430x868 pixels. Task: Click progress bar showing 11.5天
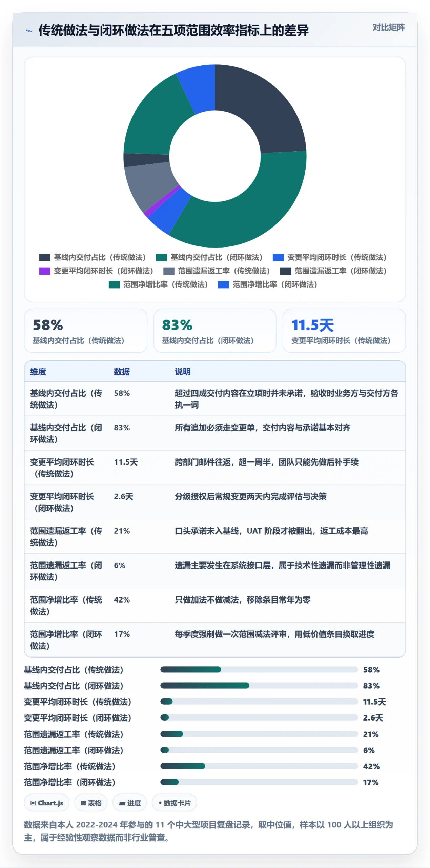tap(259, 702)
